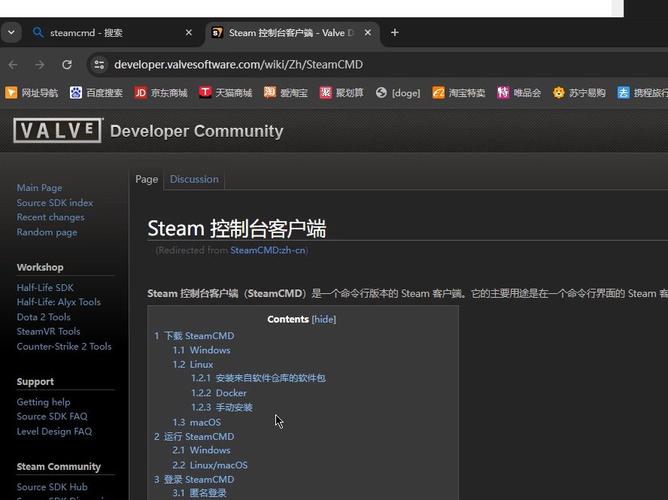Click the Steam Community sidebar heading
Image resolution: width=668 pixels, height=500 pixels.
coord(59,467)
